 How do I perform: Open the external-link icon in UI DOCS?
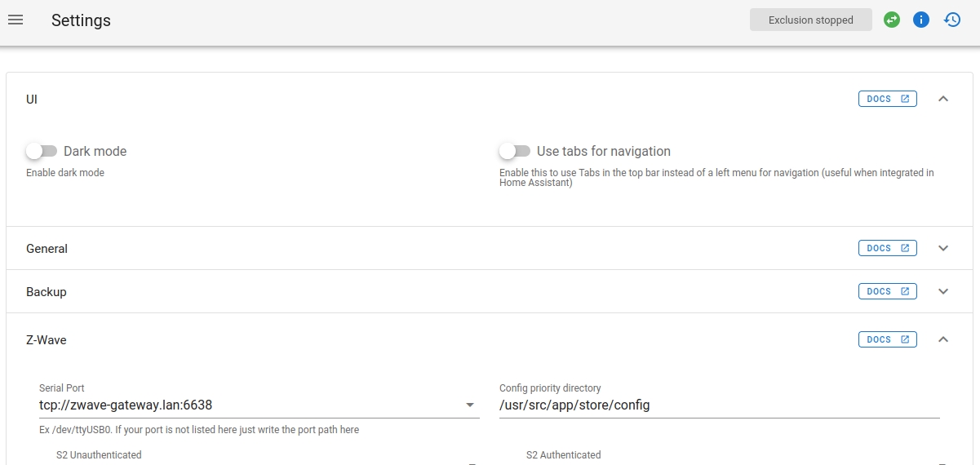(x=905, y=99)
